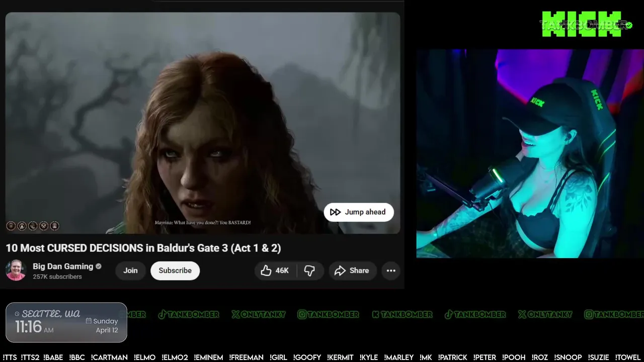Image resolution: width=644 pixels, height=362 pixels.
Task: Click the '!BABE' command text
Action: coord(53,357)
